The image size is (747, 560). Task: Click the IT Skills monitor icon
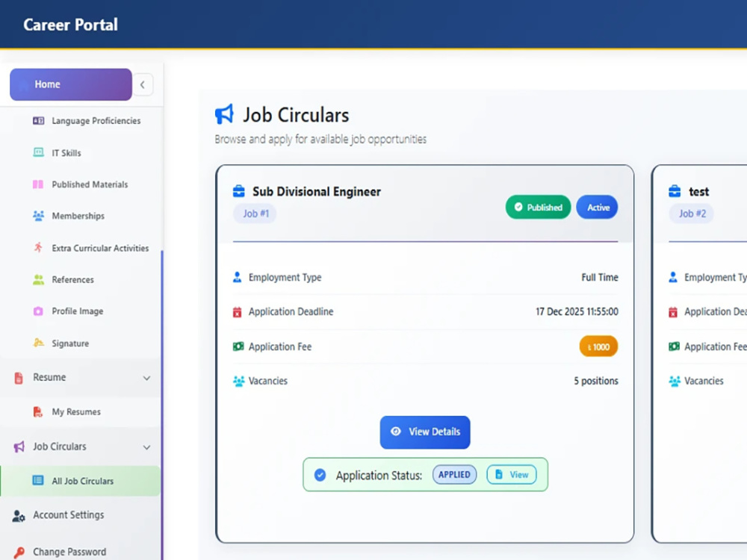[x=38, y=152]
